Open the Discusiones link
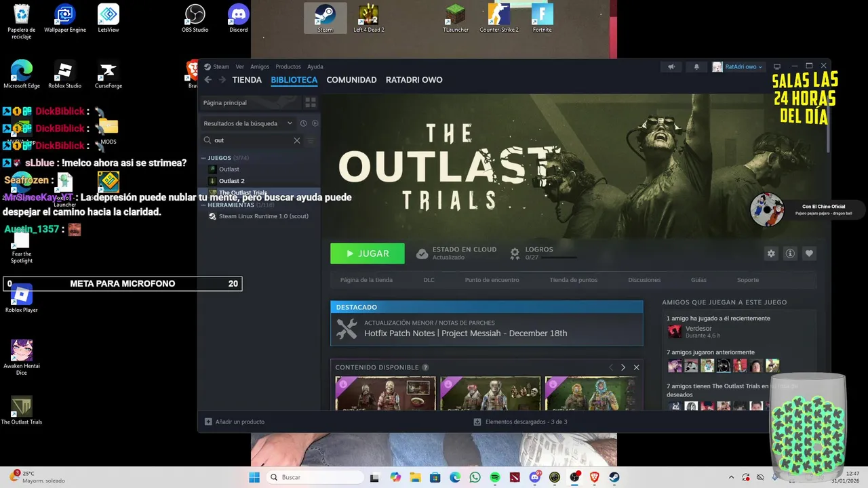Image resolution: width=868 pixels, height=488 pixels. coord(644,280)
